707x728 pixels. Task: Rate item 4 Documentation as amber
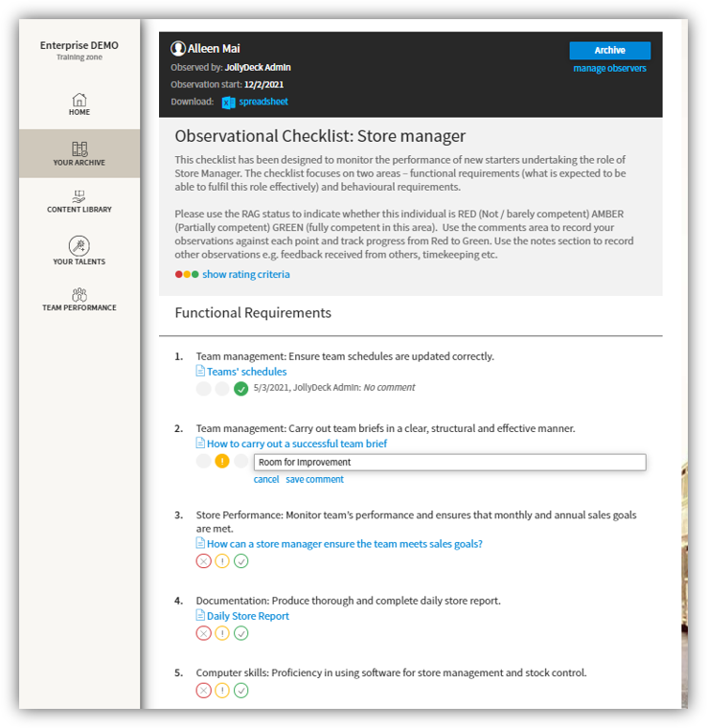pos(222,633)
